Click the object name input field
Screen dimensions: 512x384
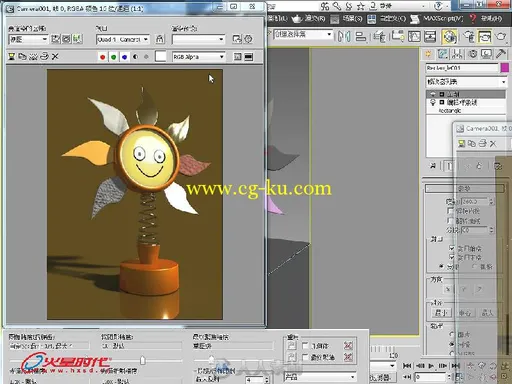(x=462, y=68)
